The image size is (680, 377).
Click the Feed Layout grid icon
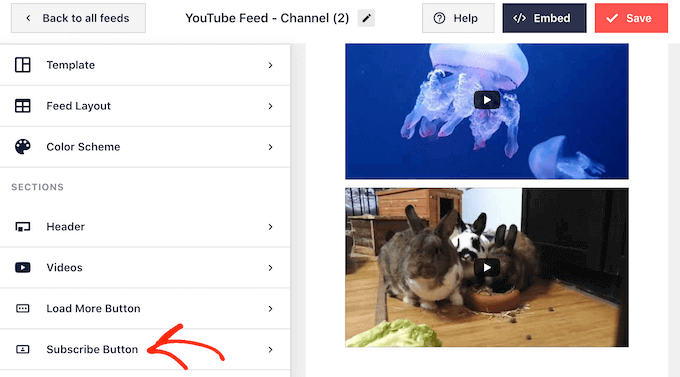pyautogui.click(x=23, y=106)
